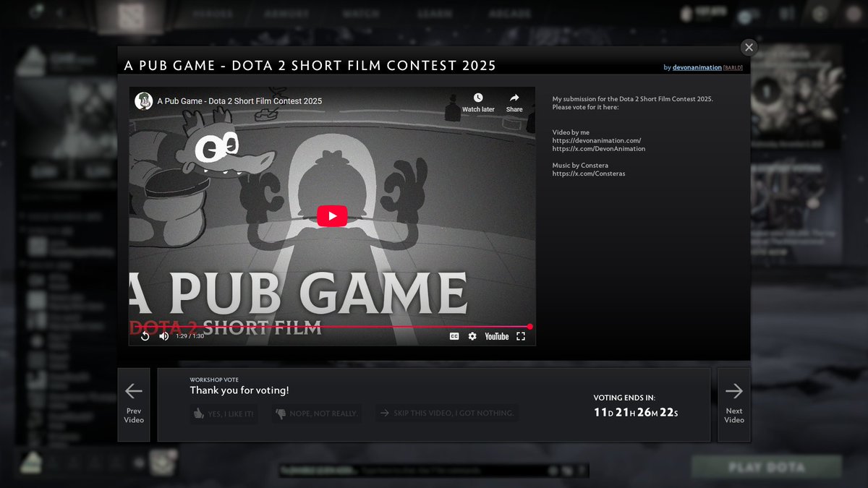Add the video to Watch later
The height and width of the screenshot is (488, 868).
tap(478, 103)
